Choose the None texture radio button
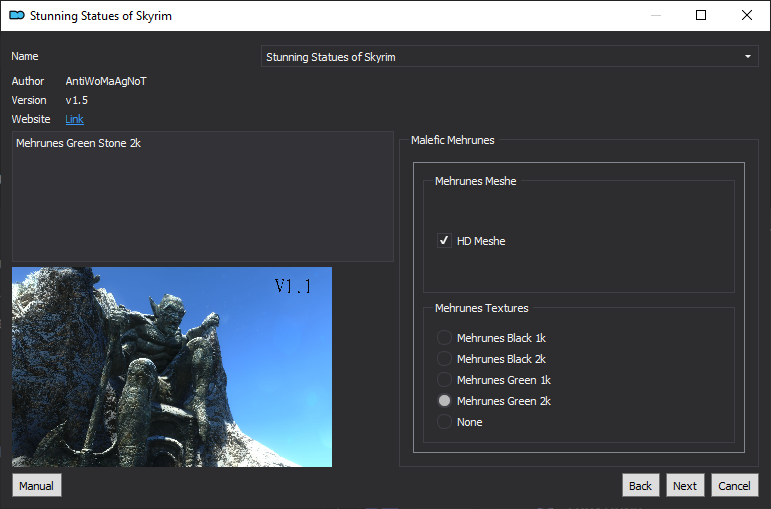Screen dimensions: 771x509 [x=444, y=422]
